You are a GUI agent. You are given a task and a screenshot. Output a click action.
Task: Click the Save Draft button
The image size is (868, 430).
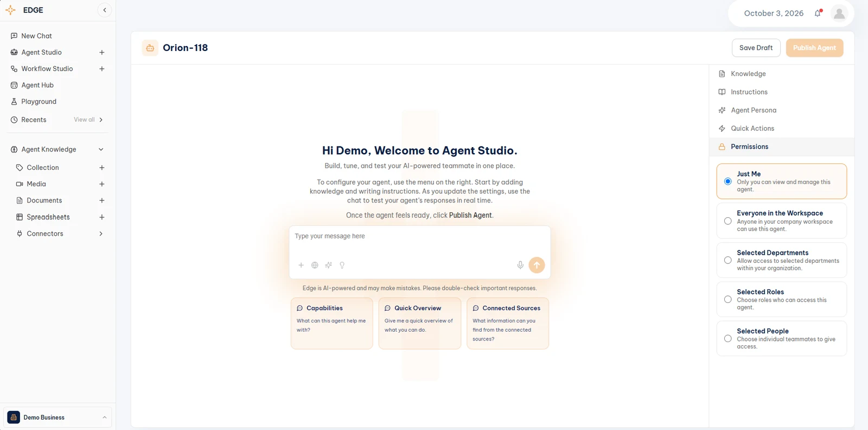tap(756, 48)
